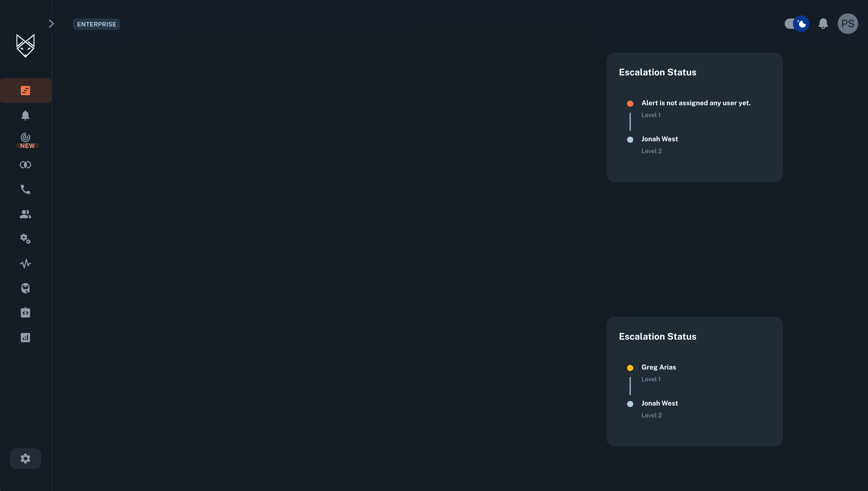
Task: Expand the sidebar with the chevron
Action: click(51, 24)
